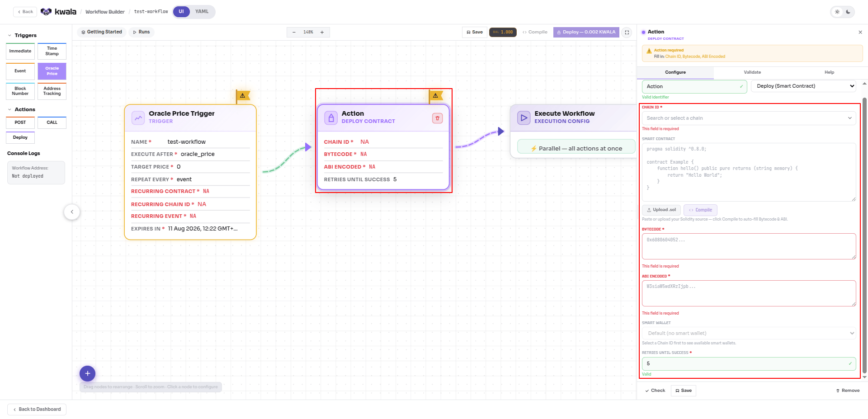This screenshot has height=419, width=868.
Task: Add a Deploy action
Action: [x=20, y=137]
